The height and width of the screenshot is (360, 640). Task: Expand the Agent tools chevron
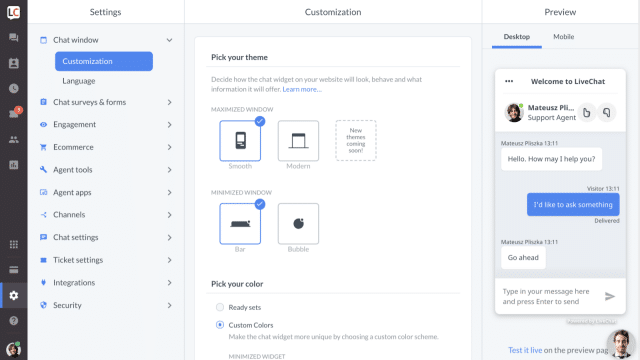click(x=169, y=169)
